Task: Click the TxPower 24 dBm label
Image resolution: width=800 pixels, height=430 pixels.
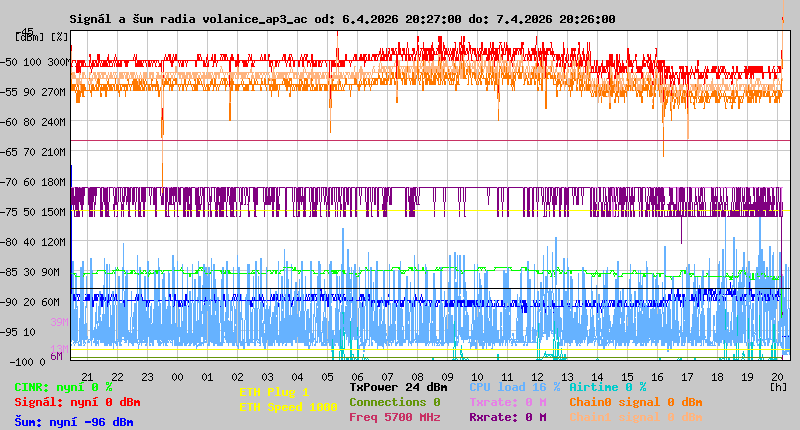Action: 398,387
